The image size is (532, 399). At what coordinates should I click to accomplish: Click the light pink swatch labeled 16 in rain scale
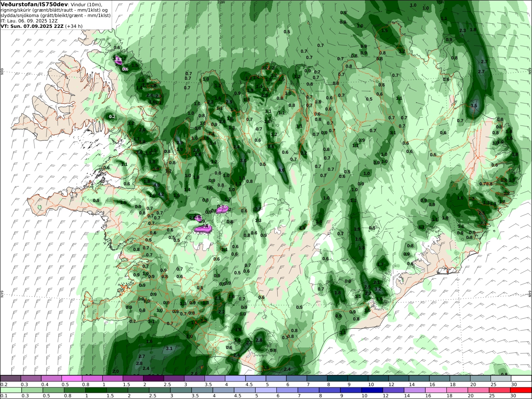(436, 390)
